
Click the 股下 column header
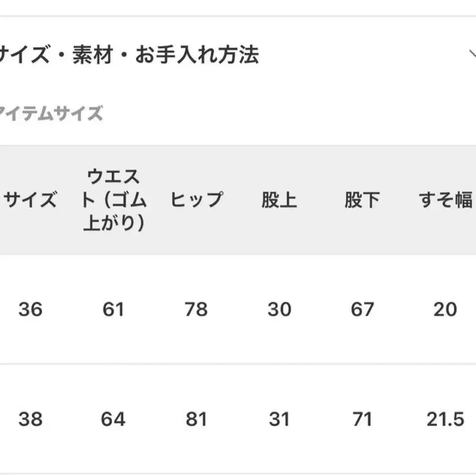click(x=362, y=200)
